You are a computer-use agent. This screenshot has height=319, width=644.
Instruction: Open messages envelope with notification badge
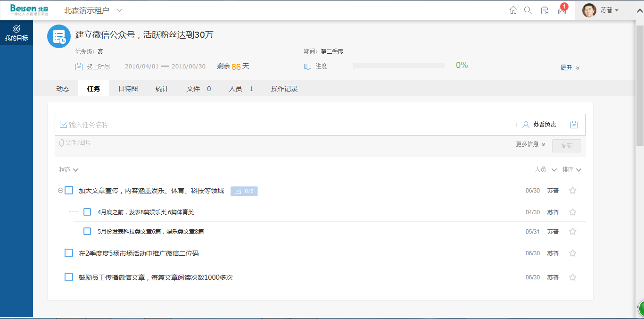pyautogui.click(x=562, y=11)
